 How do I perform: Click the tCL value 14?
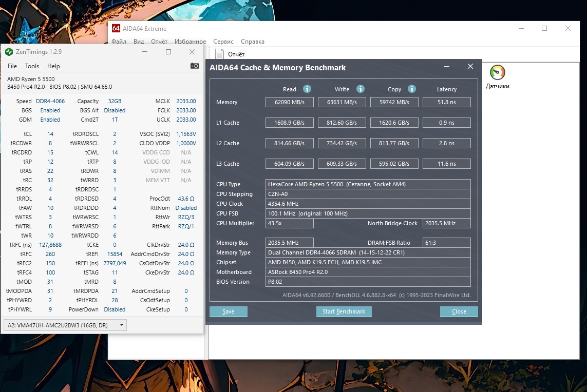tap(50, 134)
